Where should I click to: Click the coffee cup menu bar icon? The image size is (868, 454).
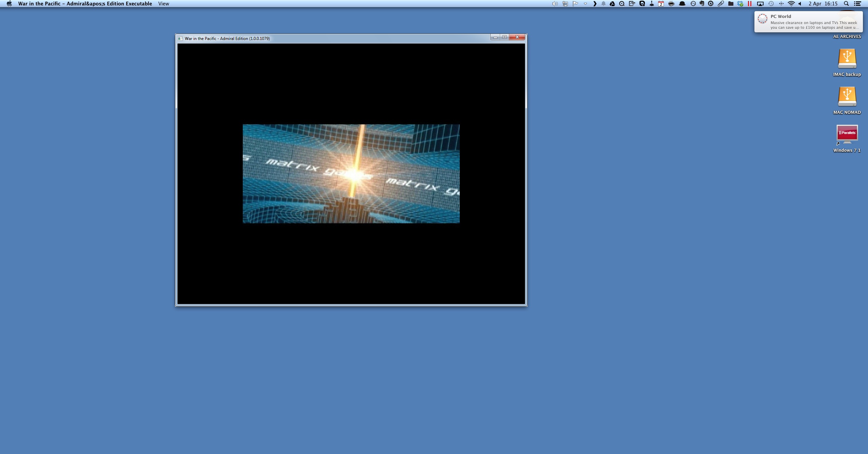click(x=671, y=4)
